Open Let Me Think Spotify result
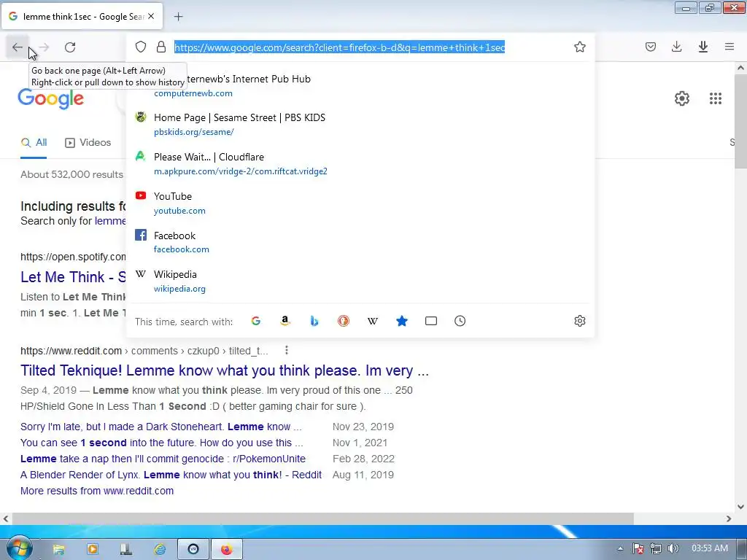The width and height of the screenshot is (747, 560). point(73,277)
